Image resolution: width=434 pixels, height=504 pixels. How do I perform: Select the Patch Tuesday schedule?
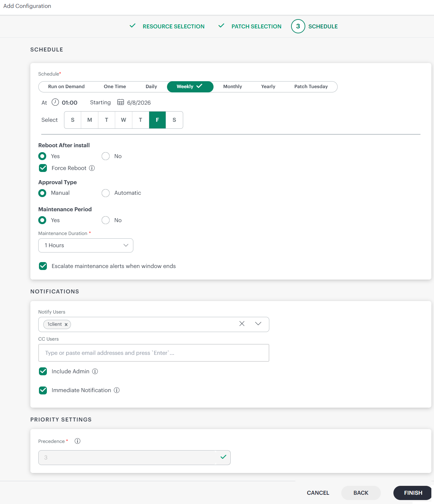[311, 86]
